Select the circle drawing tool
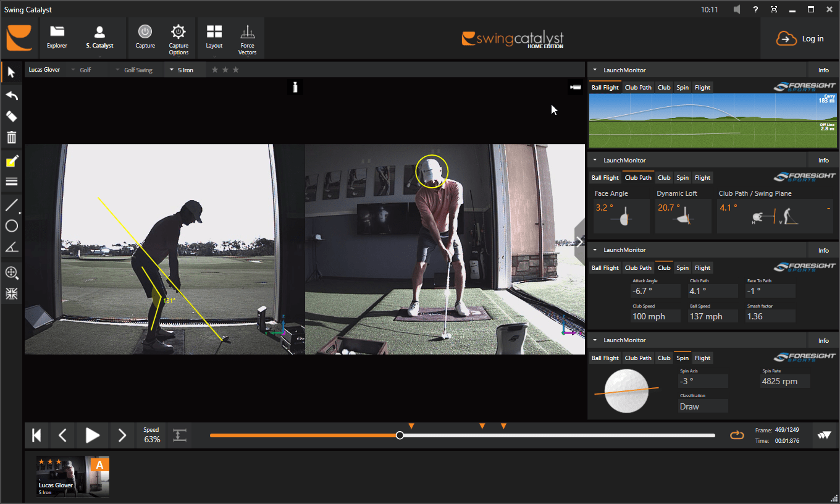 (x=11, y=226)
